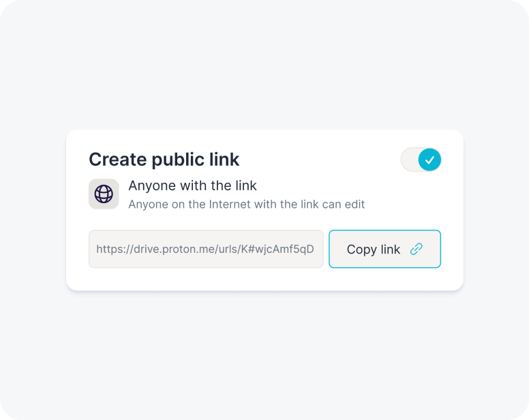529x420 pixels.
Task: Toggle the switch next to Create public link
Action: 421,160
